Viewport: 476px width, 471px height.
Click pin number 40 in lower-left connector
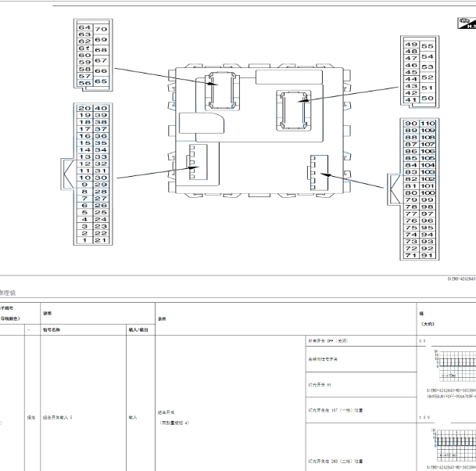[101, 109]
